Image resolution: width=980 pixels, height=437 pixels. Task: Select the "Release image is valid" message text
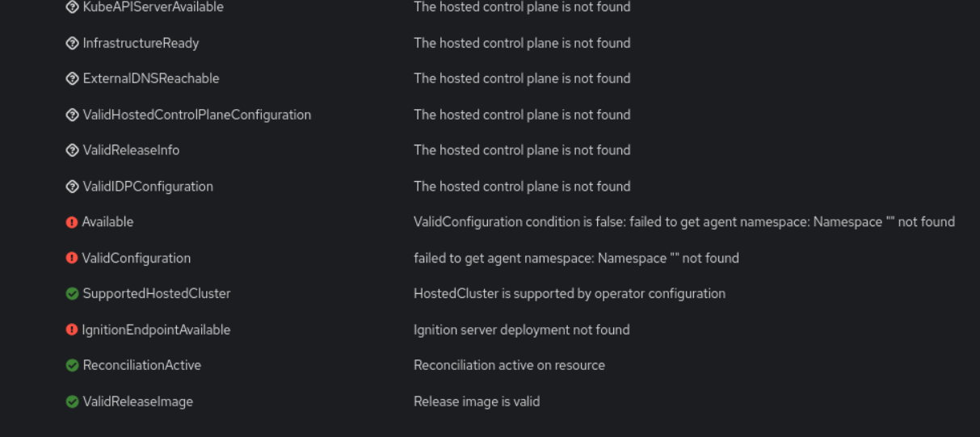[x=477, y=401]
